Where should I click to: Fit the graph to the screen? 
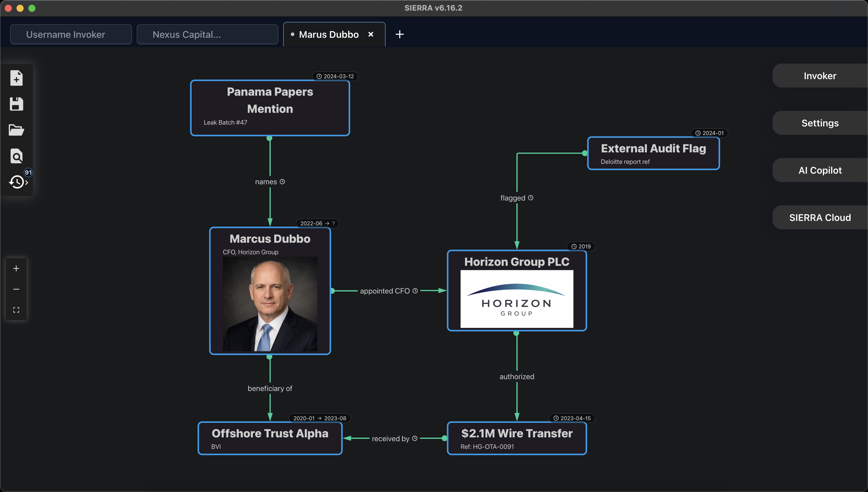16,309
